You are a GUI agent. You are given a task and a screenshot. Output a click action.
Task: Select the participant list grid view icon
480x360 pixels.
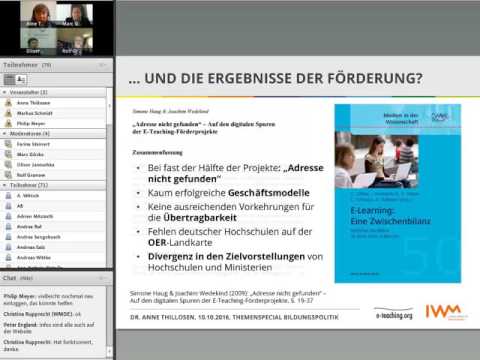tap(9, 80)
